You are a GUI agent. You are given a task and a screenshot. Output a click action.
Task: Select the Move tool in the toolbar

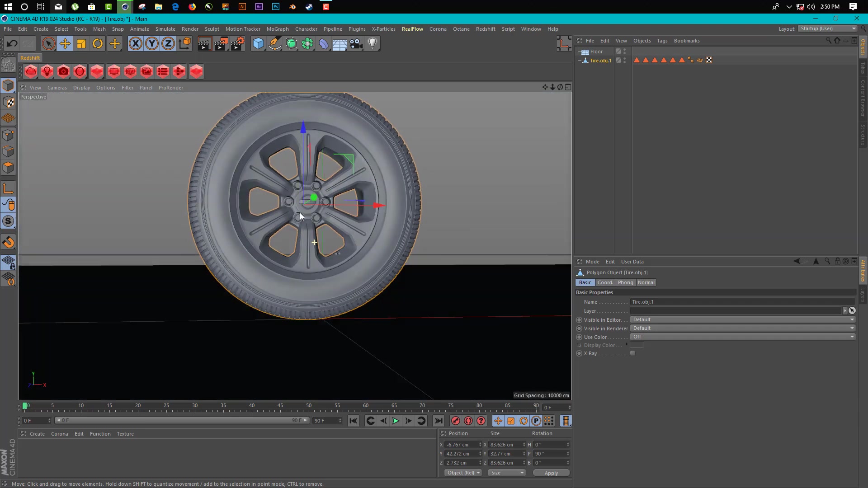pyautogui.click(x=65, y=43)
